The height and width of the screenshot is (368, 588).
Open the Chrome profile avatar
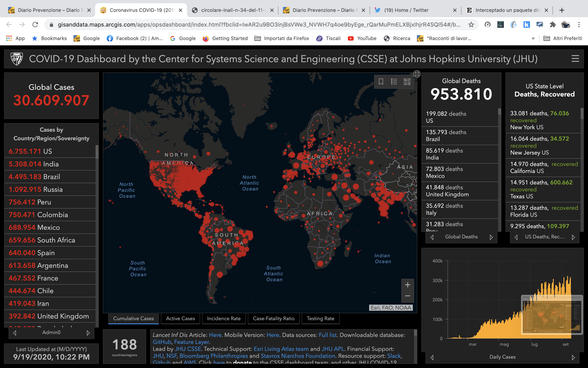(x=566, y=25)
